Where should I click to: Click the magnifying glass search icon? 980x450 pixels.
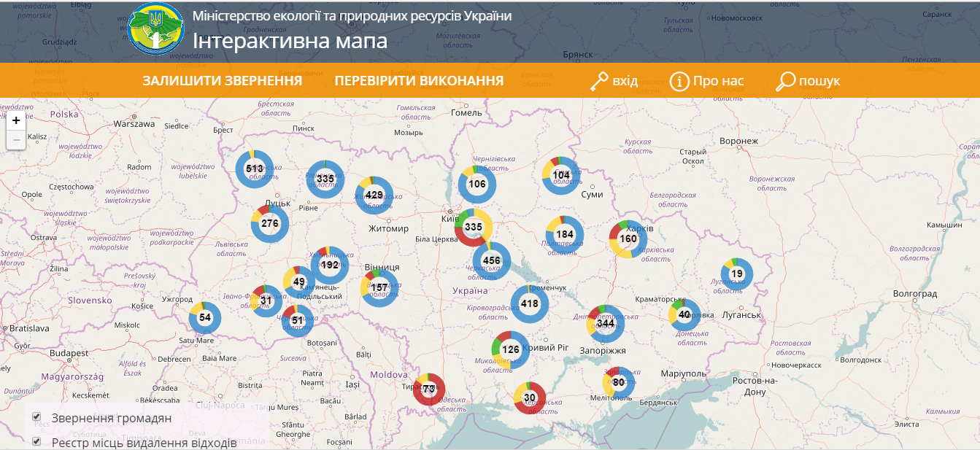click(x=785, y=81)
